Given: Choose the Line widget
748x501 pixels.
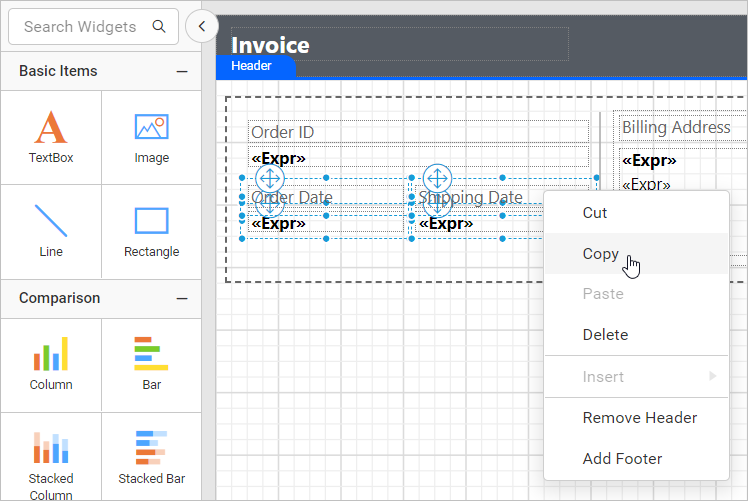Looking at the screenshot, I should coord(51,230).
